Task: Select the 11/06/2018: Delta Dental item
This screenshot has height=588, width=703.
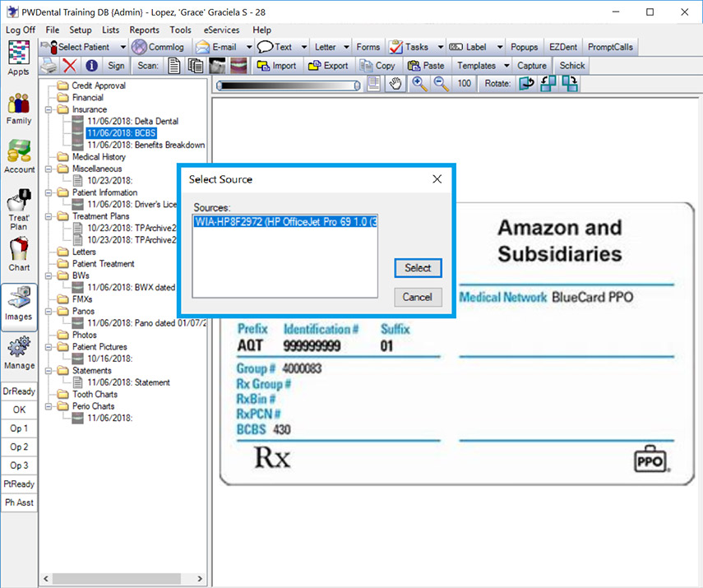Action: (132, 121)
